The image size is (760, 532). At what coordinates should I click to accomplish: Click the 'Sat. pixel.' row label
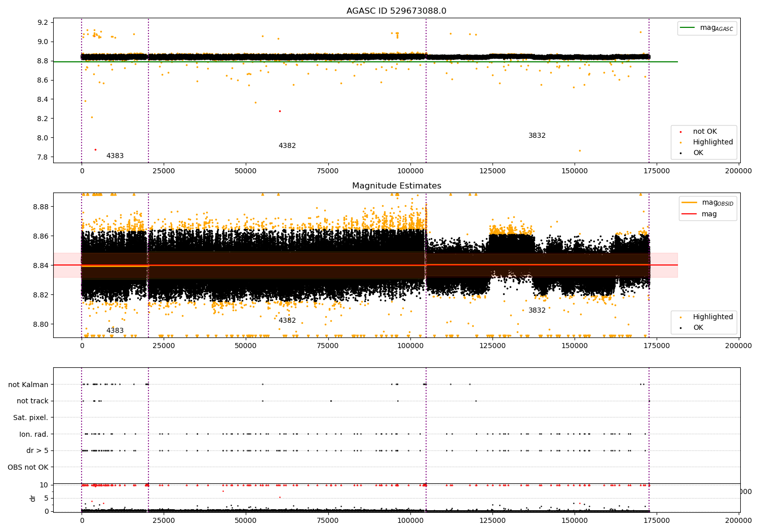(x=31, y=418)
